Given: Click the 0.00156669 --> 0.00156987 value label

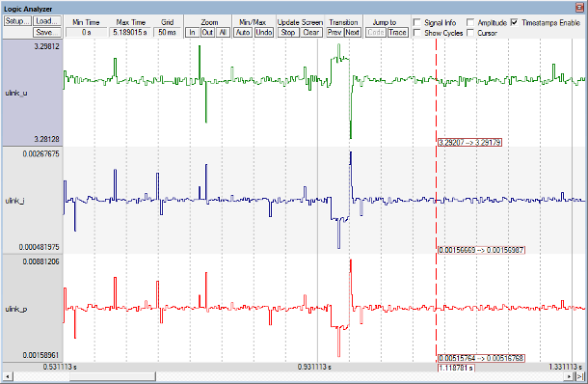Looking at the screenshot, I should click(x=481, y=250).
